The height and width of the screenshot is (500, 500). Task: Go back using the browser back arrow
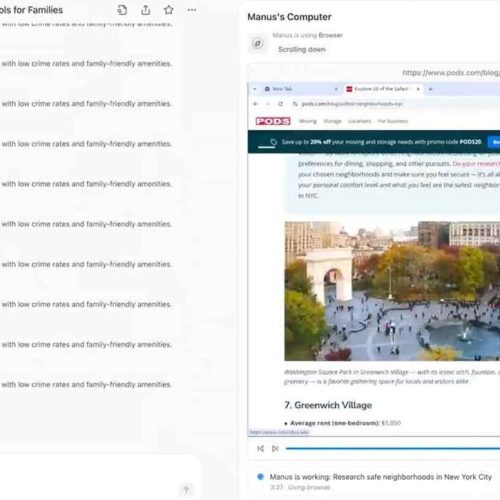coord(256,104)
